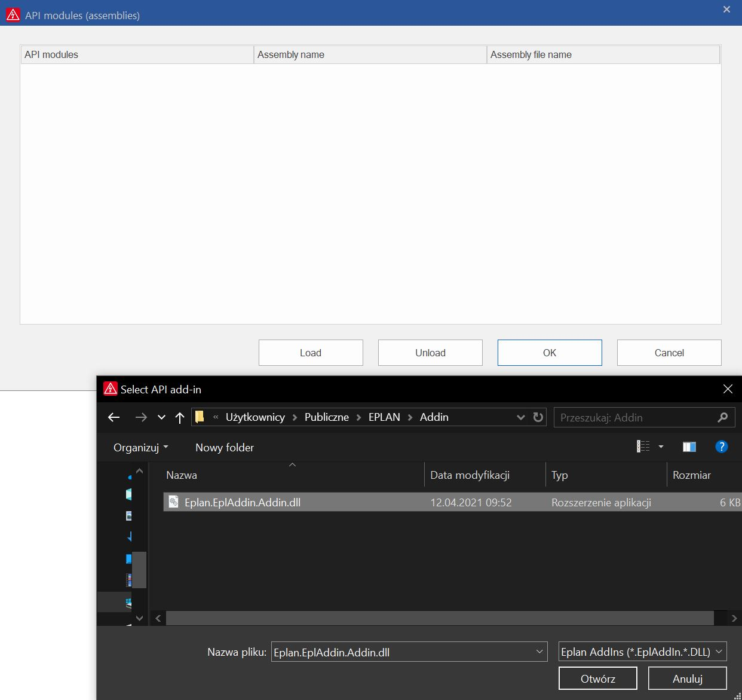742x700 pixels.
Task: Click the horizontal scrollbar right arrow
Action: [x=734, y=618]
